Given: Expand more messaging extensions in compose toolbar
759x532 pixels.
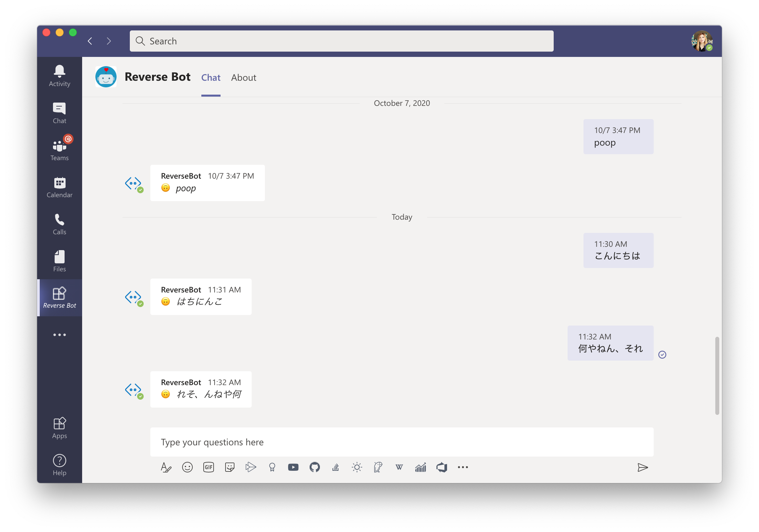Looking at the screenshot, I should point(463,467).
